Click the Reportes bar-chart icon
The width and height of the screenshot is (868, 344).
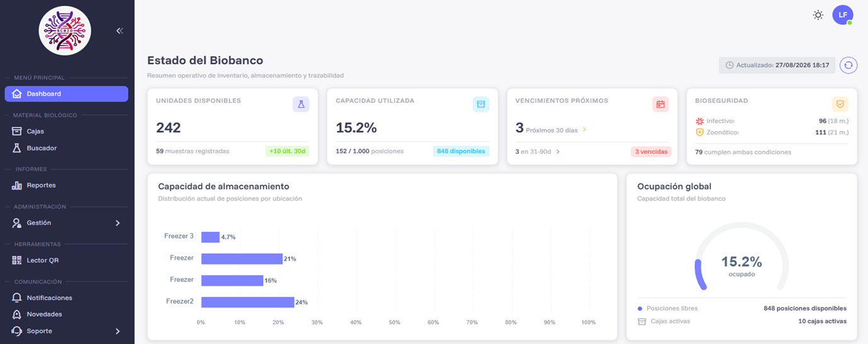[x=17, y=185]
